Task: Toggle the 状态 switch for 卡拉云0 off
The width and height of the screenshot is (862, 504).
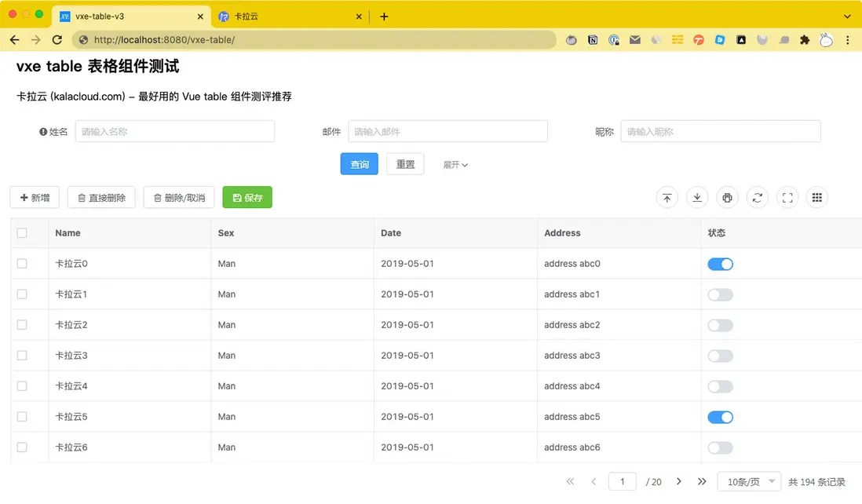Action: coord(720,264)
